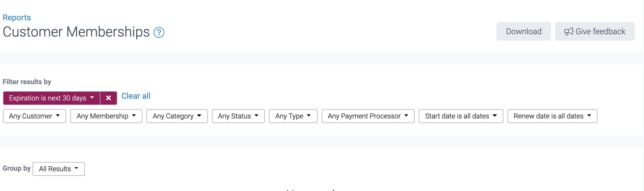Click the Download button
644x191 pixels.
click(524, 31)
